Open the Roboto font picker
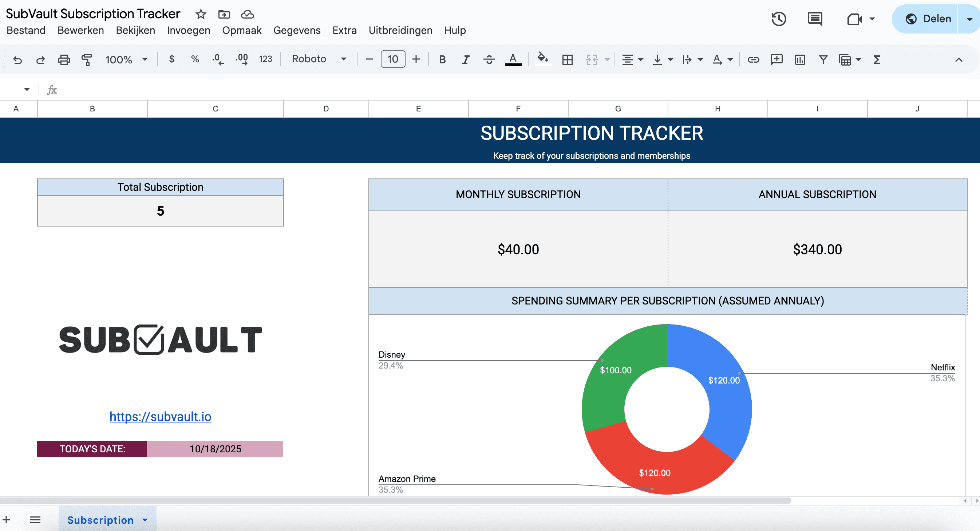 coord(319,59)
